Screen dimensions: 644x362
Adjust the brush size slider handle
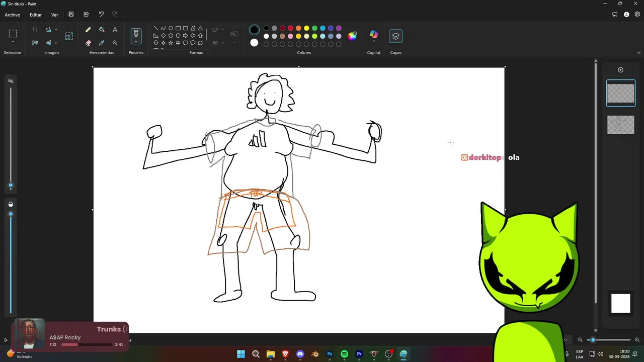pos(11,186)
